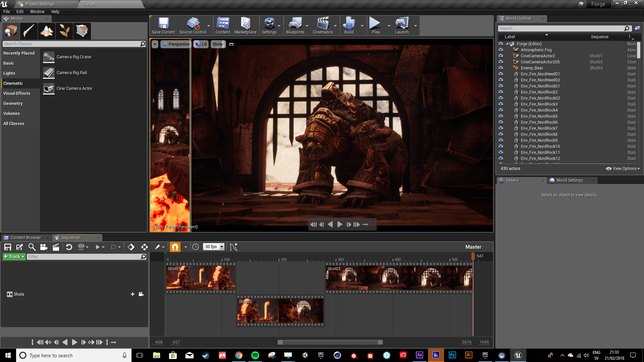Open Play options dropdown arrow
The height and width of the screenshot is (362, 644).
389,26
